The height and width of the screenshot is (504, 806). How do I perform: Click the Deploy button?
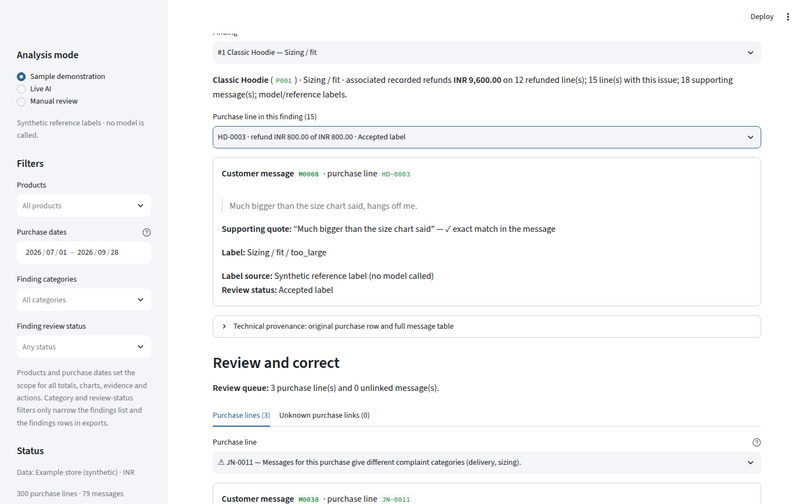click(761, 16)
